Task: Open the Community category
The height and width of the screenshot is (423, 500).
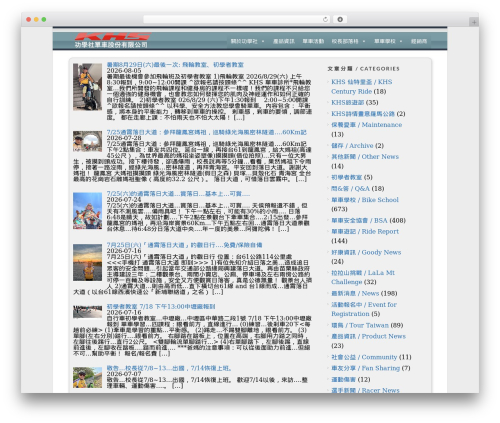Action: point(364,357)
